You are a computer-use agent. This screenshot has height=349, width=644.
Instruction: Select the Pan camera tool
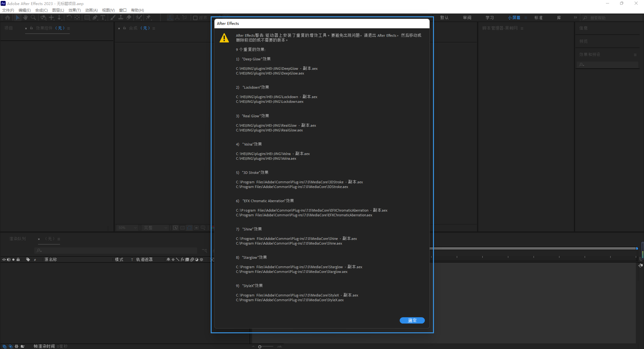click(51, 18)
